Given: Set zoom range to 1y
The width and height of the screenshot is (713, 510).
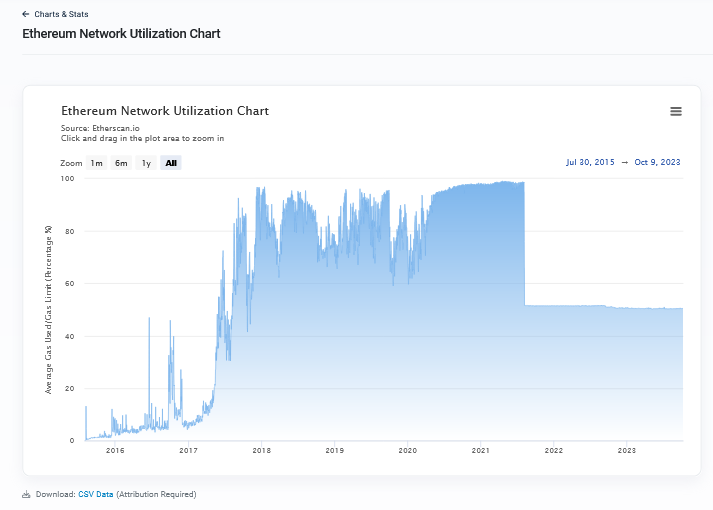Looking at the screenshot, I should pyautogui.click(x=146, y=163).
